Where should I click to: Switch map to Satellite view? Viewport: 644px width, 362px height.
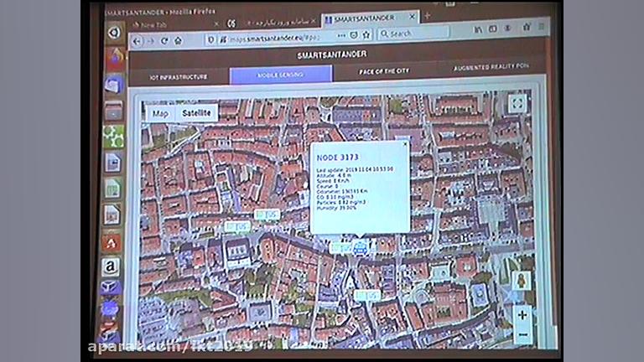coord(196,113)
